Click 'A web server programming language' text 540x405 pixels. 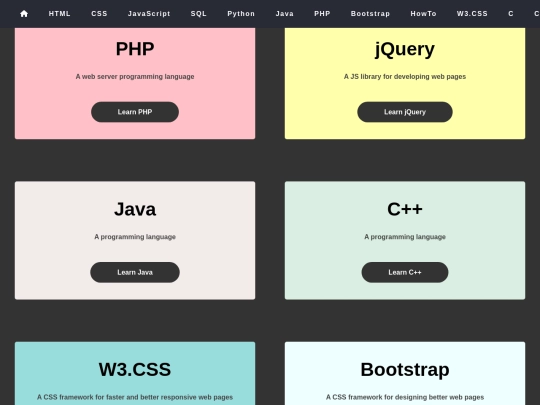pos(135,76)
